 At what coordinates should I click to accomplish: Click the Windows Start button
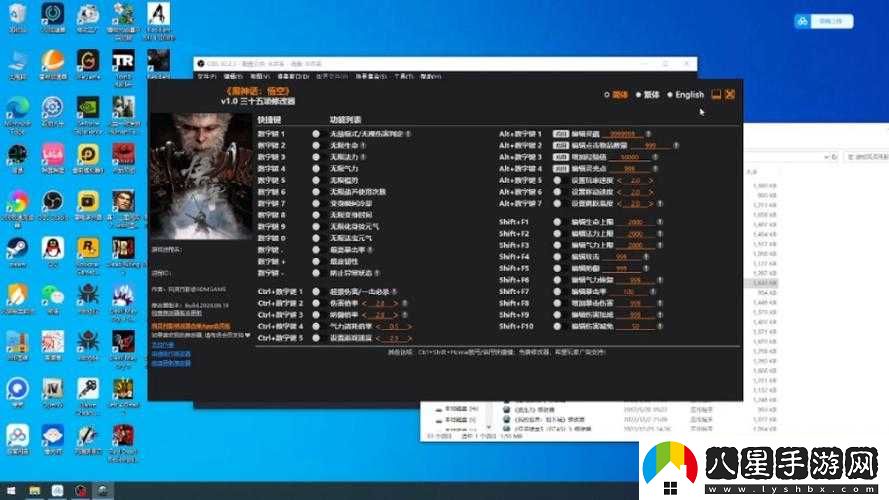[x=12, y=491]
